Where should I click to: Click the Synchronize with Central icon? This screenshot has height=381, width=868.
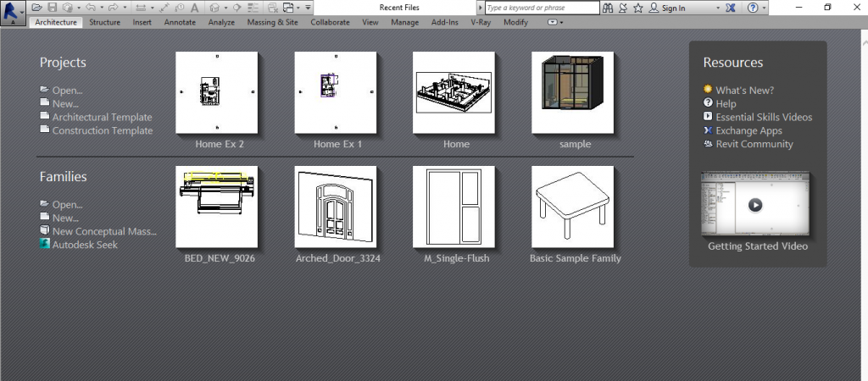click(68, 8)
